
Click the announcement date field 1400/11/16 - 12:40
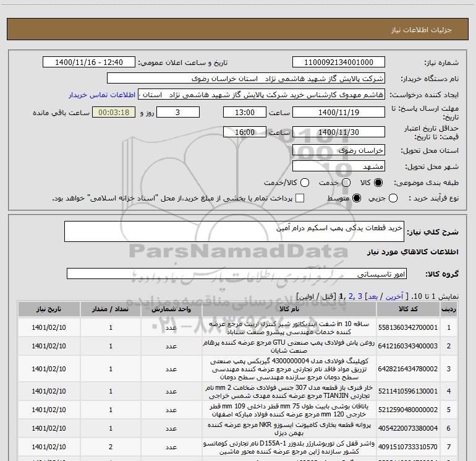pos(89,62)
